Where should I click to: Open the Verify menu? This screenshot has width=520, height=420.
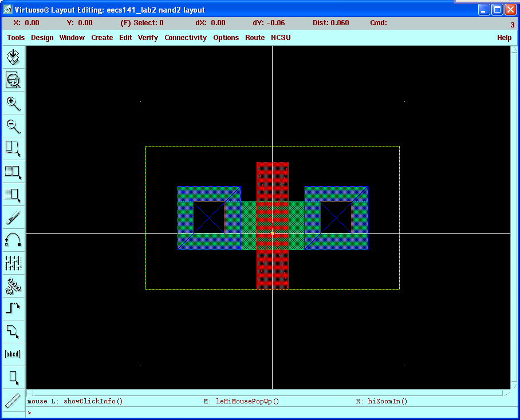[148, 38]
